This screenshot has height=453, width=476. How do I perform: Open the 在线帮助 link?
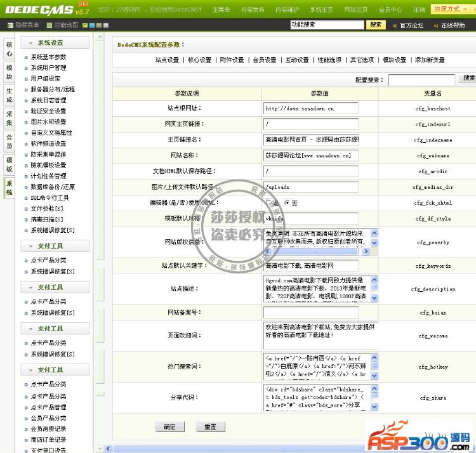pos(453,25)
